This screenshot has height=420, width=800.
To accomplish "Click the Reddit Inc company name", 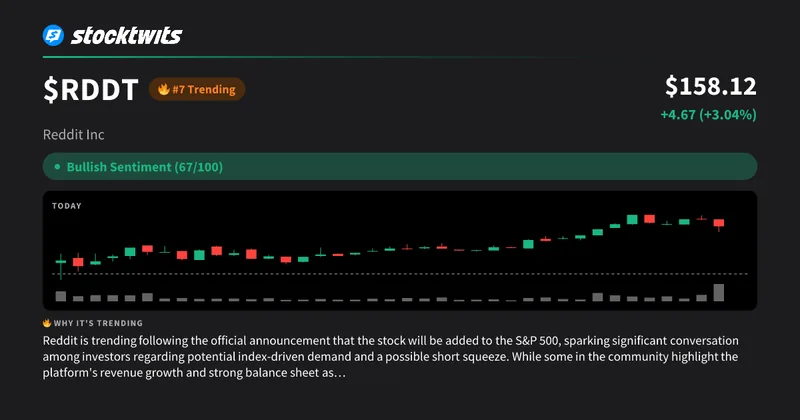I will (73, 135).
